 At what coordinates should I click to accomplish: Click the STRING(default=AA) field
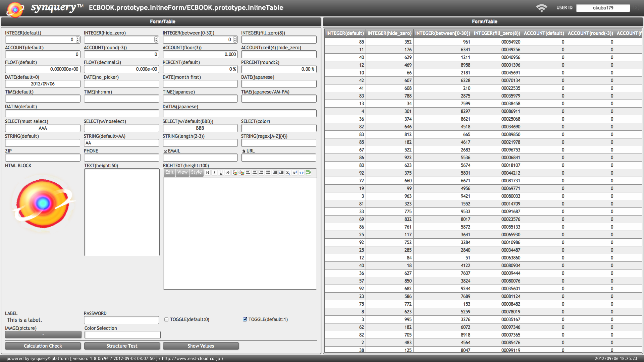tap(121, 143)
